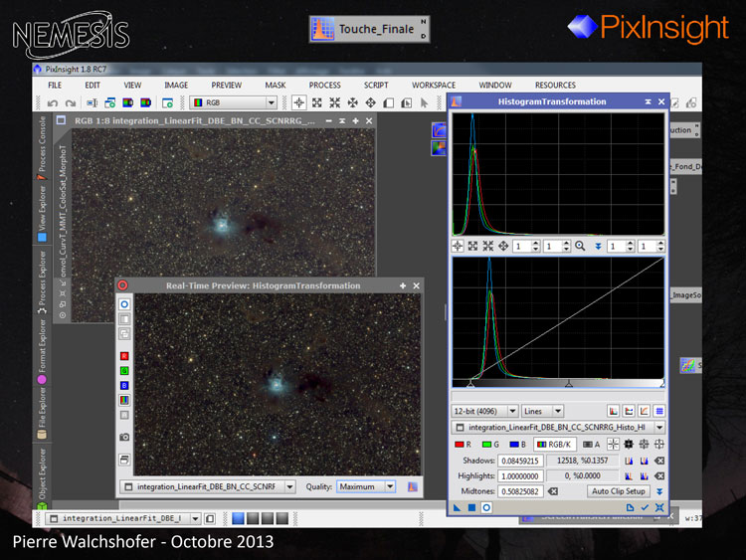
Task: Select the G channel in HistogramTransformation
Action: tap(490, 445)
